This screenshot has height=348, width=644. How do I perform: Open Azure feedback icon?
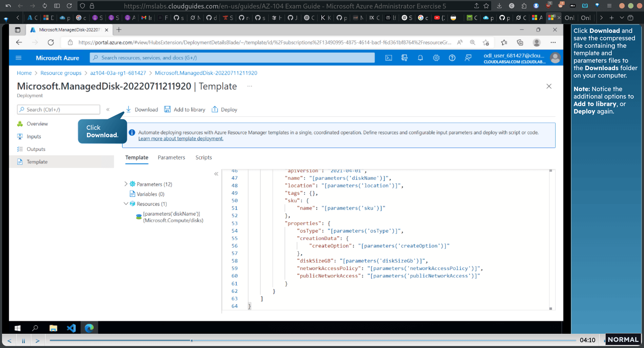pyautogui.click(x=468, y=58)
